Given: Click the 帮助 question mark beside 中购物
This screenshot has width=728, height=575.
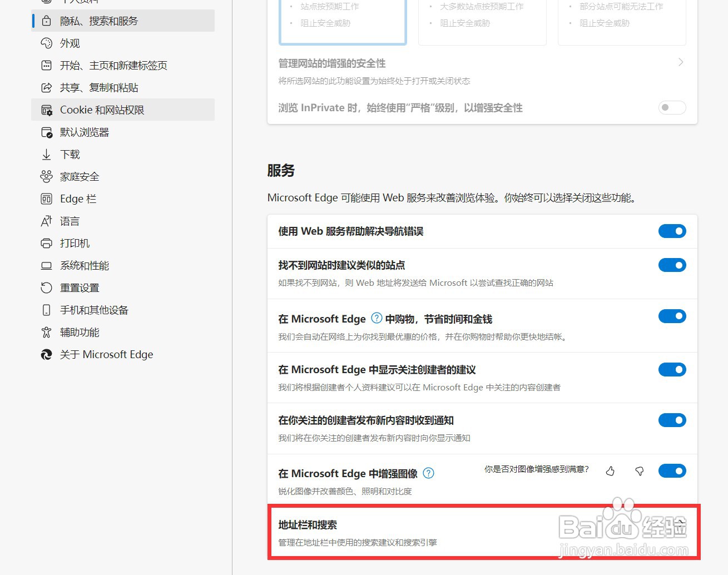Looking at the screenshot, I should 376,318.
